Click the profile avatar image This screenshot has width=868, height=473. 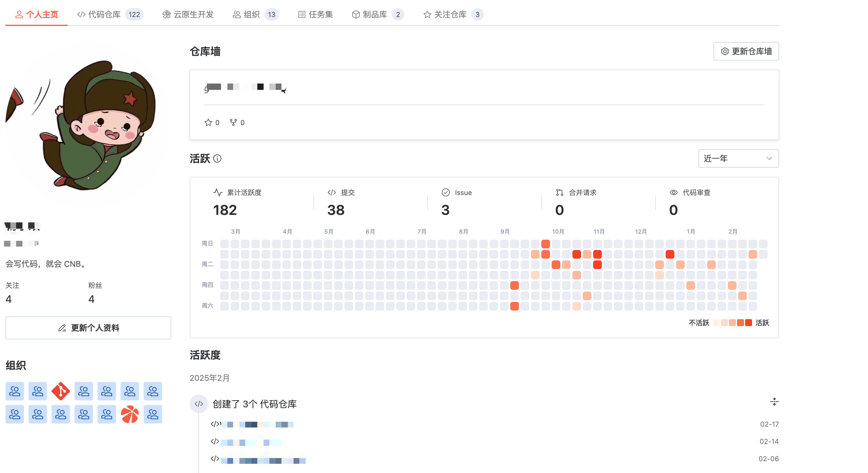88,125
